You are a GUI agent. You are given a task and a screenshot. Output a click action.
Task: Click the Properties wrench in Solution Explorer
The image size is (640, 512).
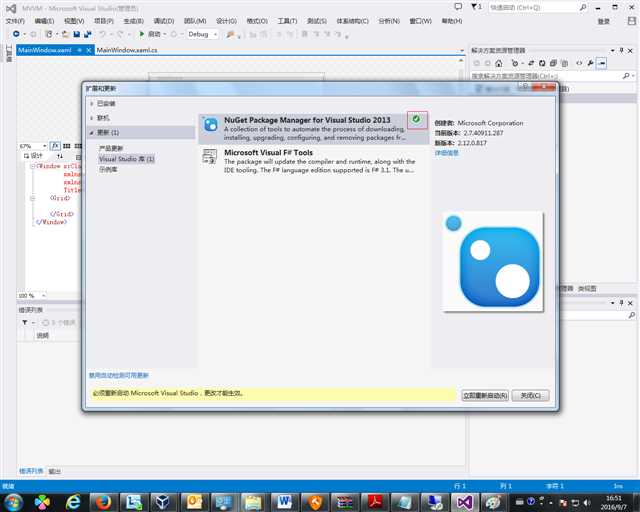(590, 63)
